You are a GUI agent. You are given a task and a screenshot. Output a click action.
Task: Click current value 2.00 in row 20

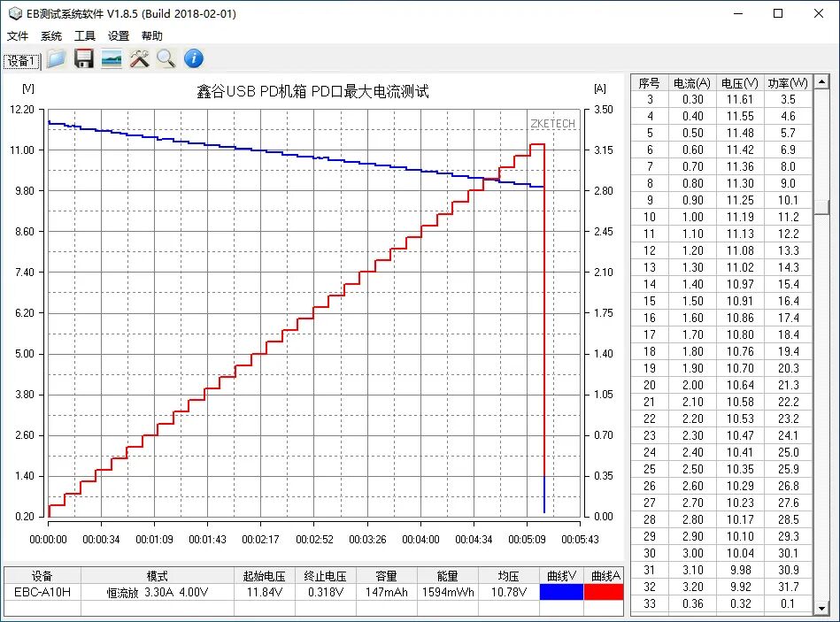click(693, 385)
